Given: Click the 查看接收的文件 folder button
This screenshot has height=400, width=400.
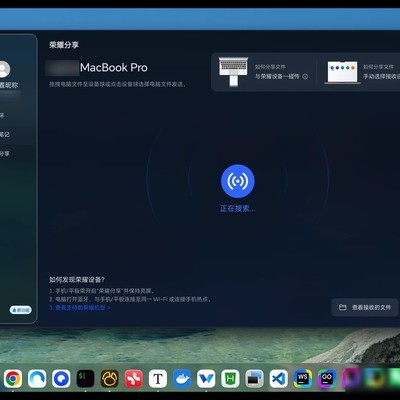Looking at the screenshot, I should tap(365, 307).
